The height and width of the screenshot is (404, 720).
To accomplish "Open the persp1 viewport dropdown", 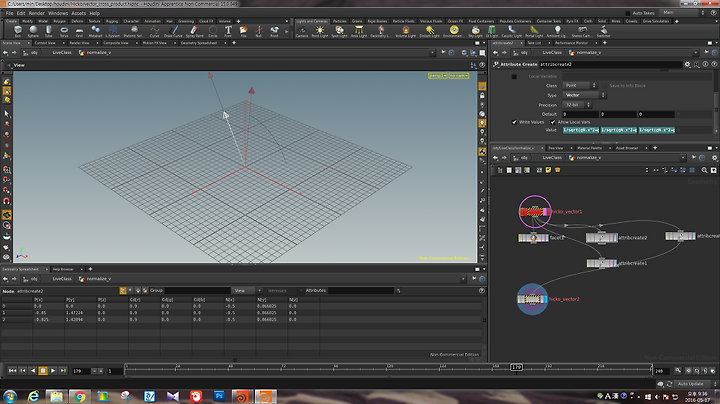I will (x=438, y=76).
